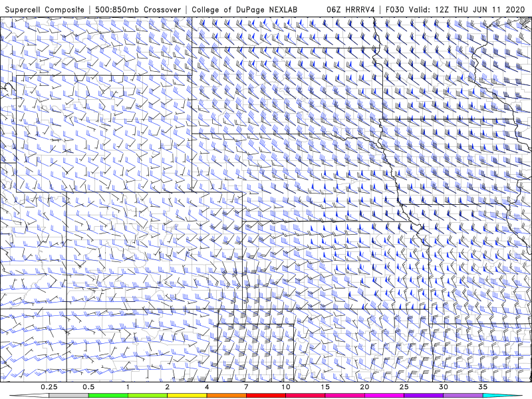532x399 pixels.
Task: Click the legend value 15
Action: click(325, 387)
